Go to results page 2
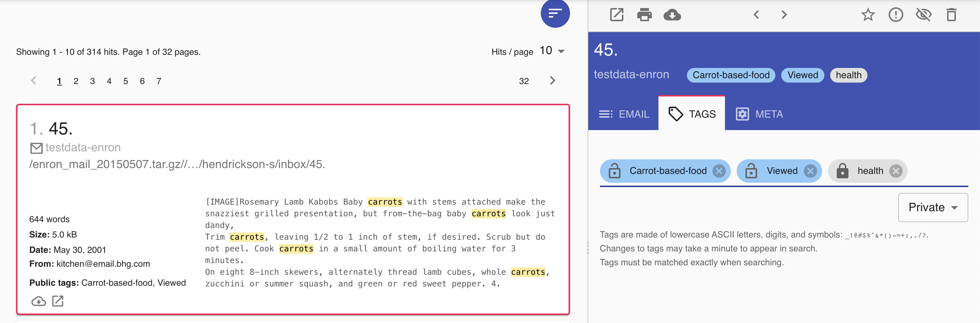The image size is (980, 323). pos(76,81)
